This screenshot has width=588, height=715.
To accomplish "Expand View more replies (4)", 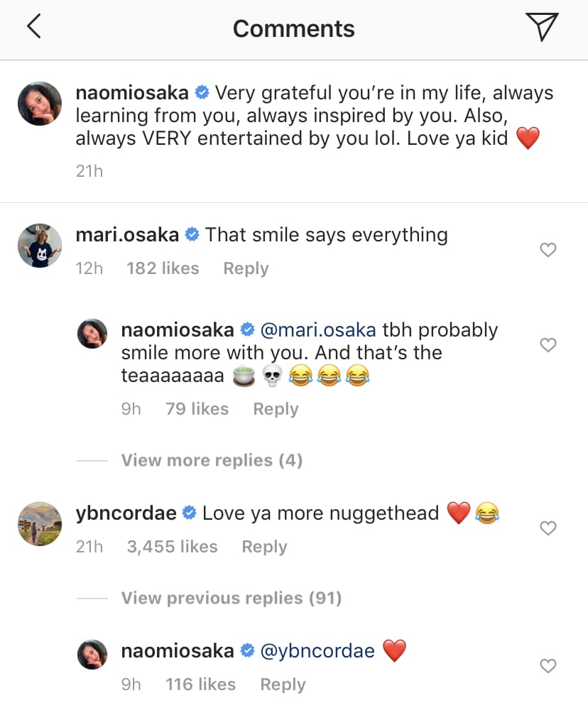I will (x=212, y=460).
